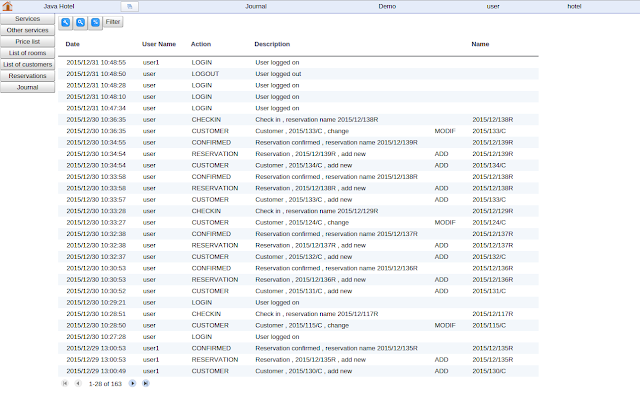Go to the first page of journal entries
640x411 pixels.
click(64, 383)
